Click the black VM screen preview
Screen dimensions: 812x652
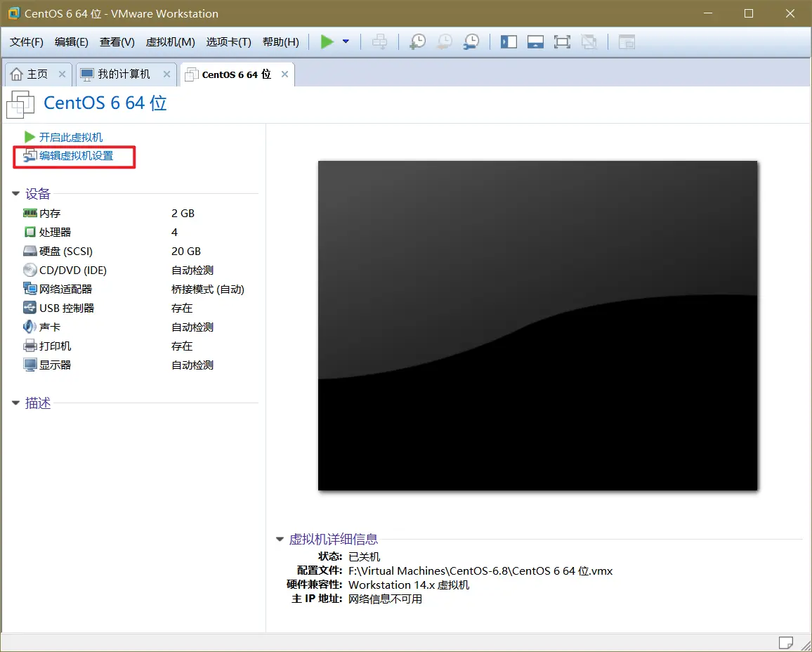click(537, 325)
